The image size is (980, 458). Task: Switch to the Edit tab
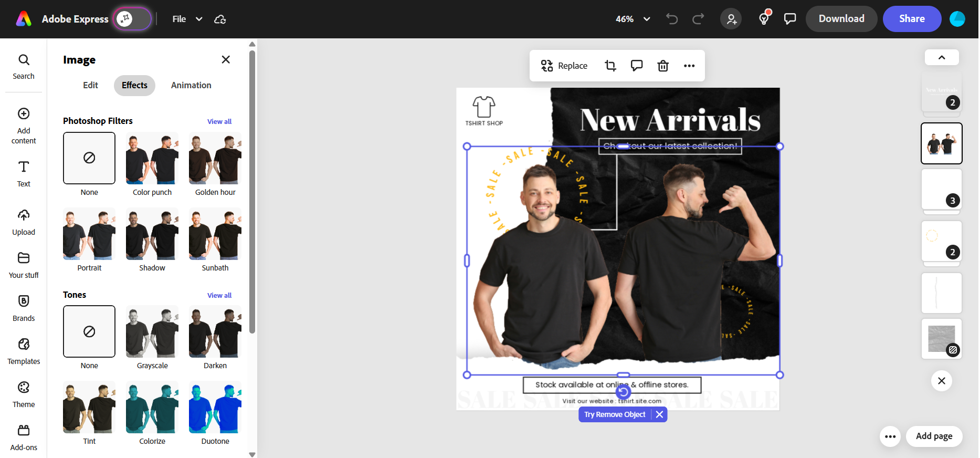click(x=90, y=85)
